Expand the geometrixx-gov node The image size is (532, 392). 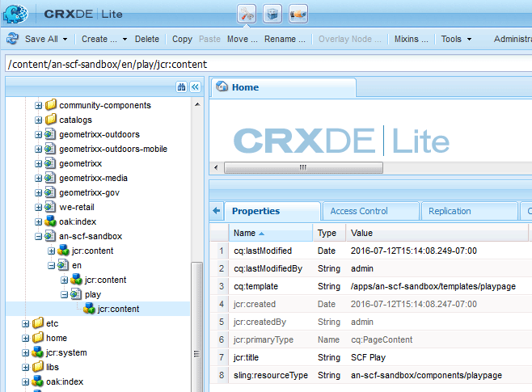coord(38,193)
